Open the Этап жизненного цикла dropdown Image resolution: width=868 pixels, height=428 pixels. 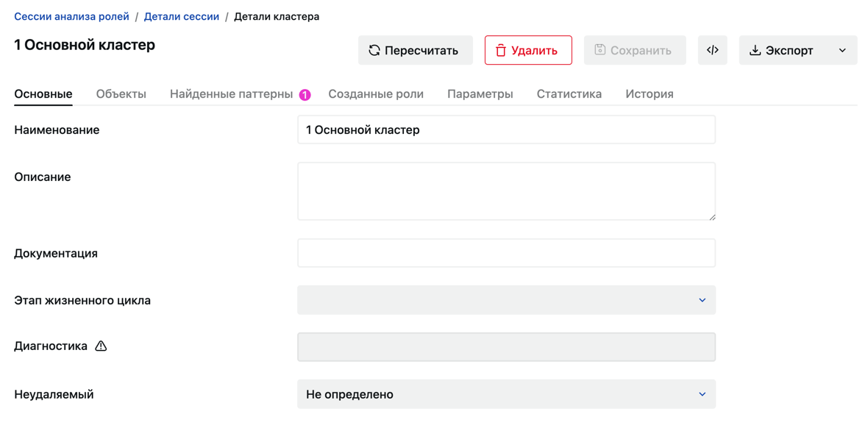[x=506, y=299]
